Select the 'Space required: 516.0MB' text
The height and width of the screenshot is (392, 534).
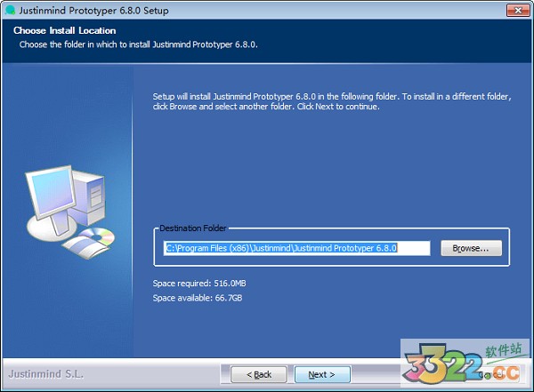(x=199, y=283)
